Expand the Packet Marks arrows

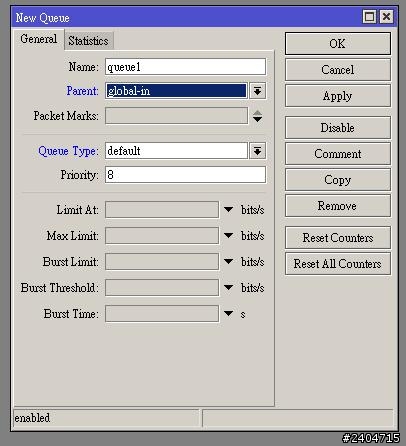[257, 116]
